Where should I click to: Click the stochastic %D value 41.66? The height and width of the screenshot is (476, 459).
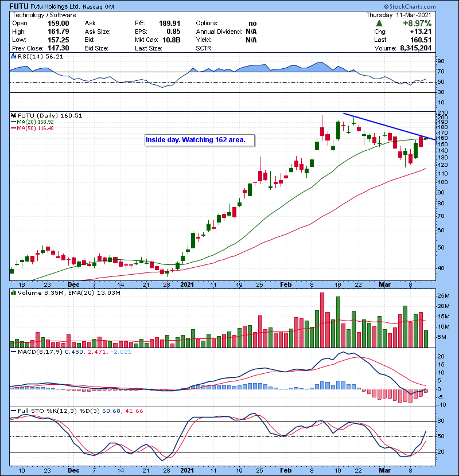pos(134,411)
